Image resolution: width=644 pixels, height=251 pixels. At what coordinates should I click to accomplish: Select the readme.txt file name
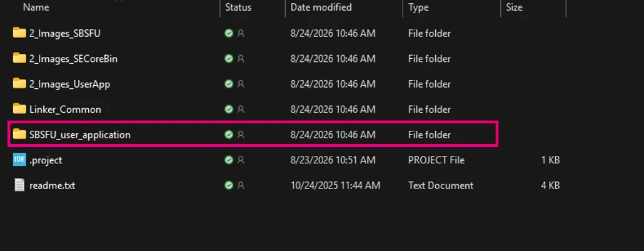(x=52, y=185)
